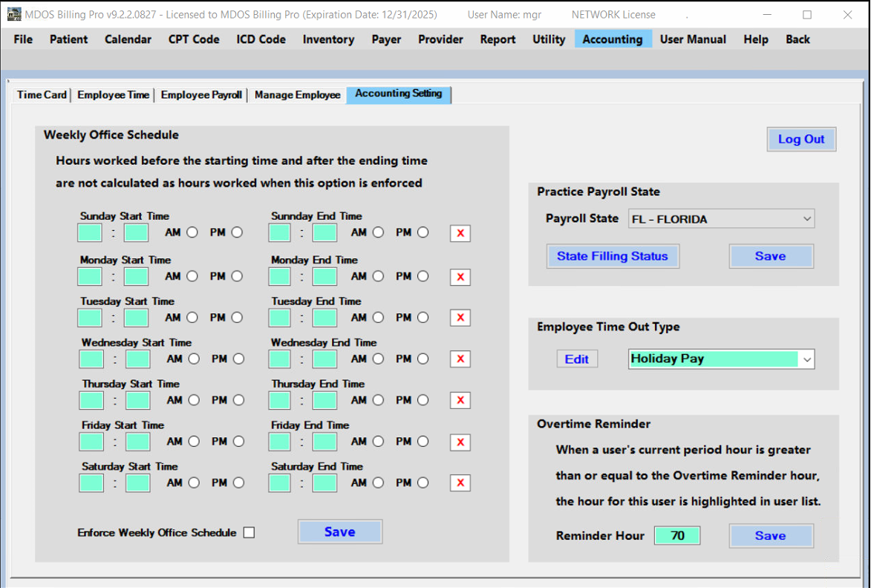The image size is (871, 588).
Task: Clear Tuesday times using red X icon
Action: pos(460,318)
